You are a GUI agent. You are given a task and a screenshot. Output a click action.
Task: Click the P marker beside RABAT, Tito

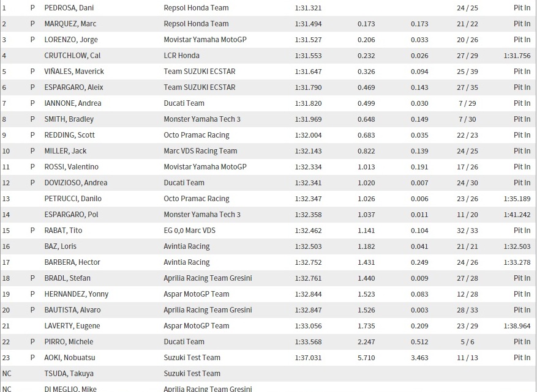click(x=32, y=231)
